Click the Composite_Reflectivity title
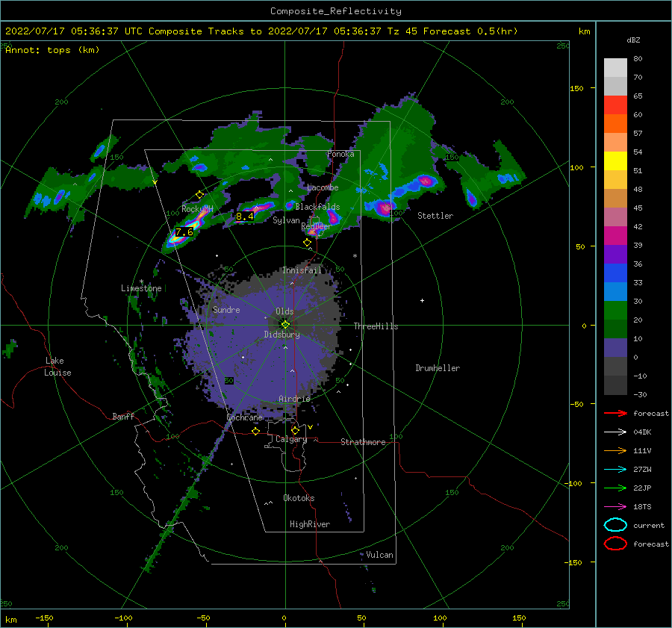Image resolution: width=672 pixels, height=628 pixels. pos(336,11)
